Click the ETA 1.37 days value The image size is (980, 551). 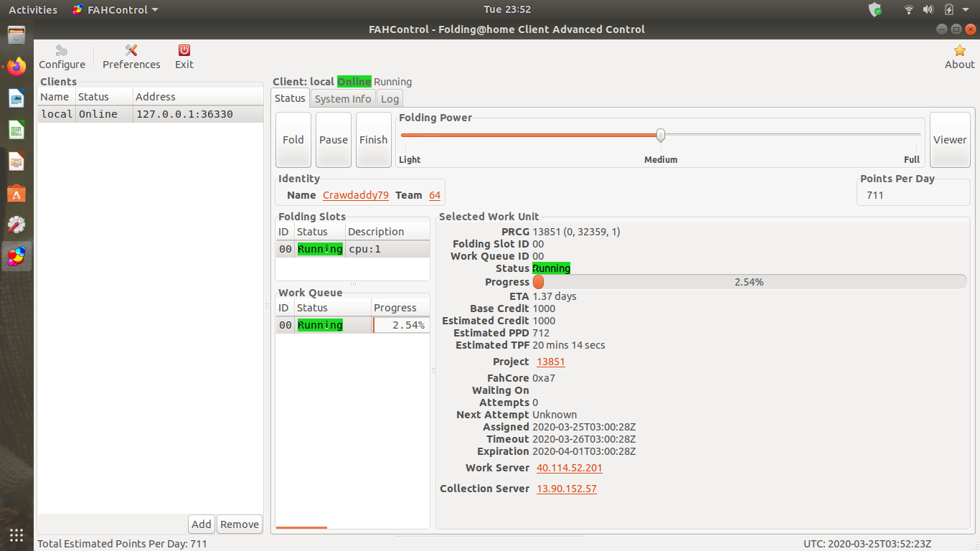pos(555,296)
